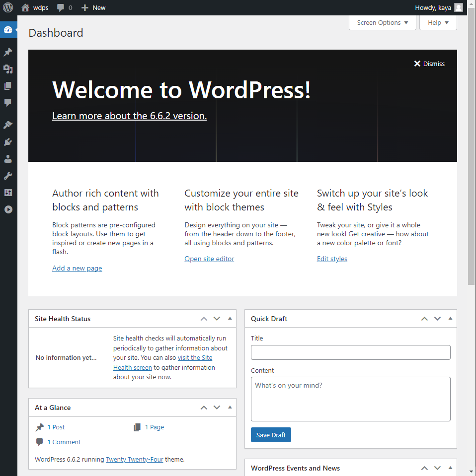476x476 pixels.
Task: Click Open site editor link
Action: coord(209,259)
